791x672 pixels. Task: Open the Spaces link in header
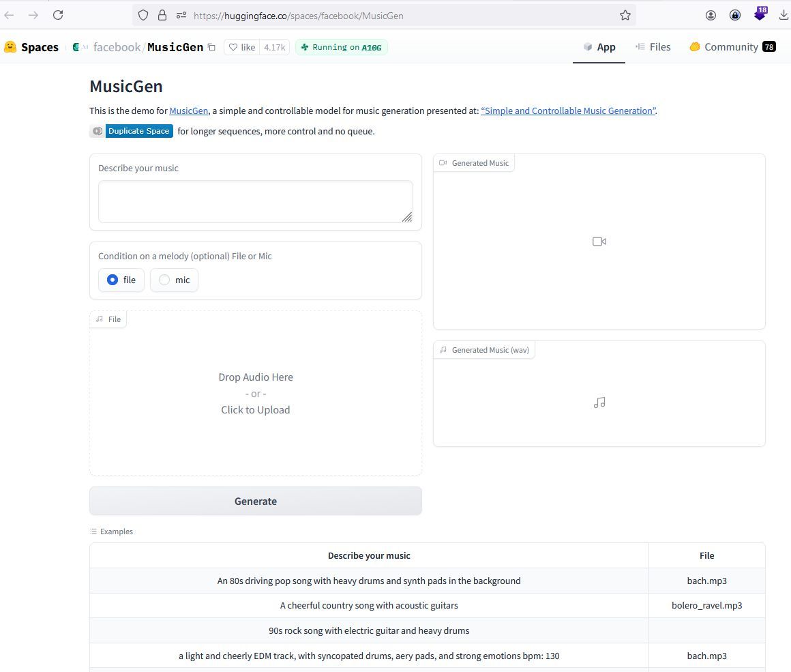coord(40,47)
